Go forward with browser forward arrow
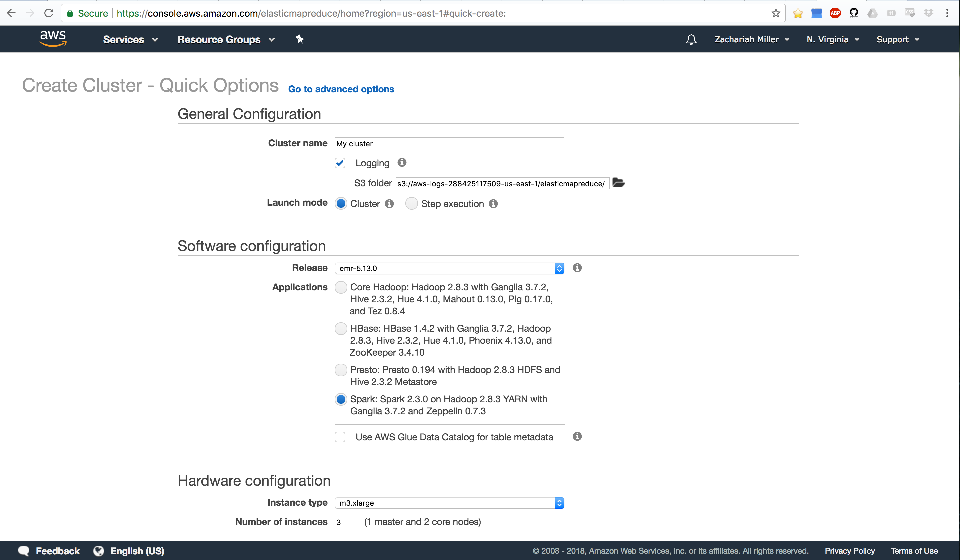Viewport: 960px width, 560px height. click(30, 13)
